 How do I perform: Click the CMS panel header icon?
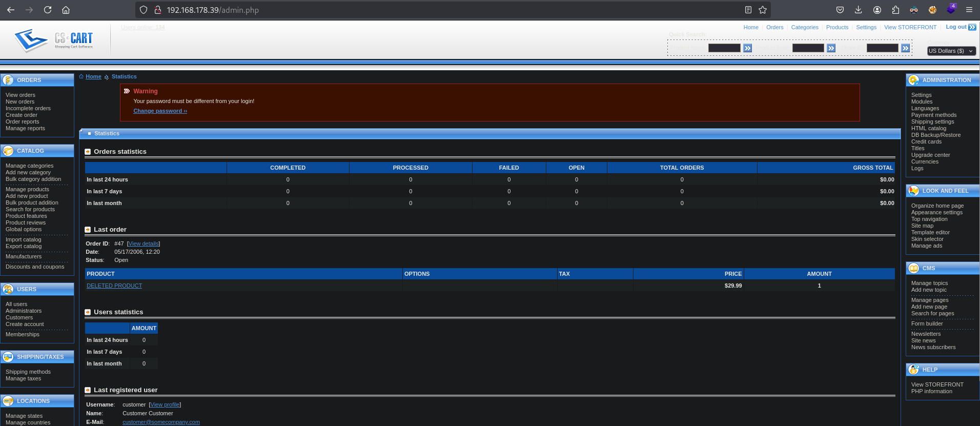click(914, 268)
